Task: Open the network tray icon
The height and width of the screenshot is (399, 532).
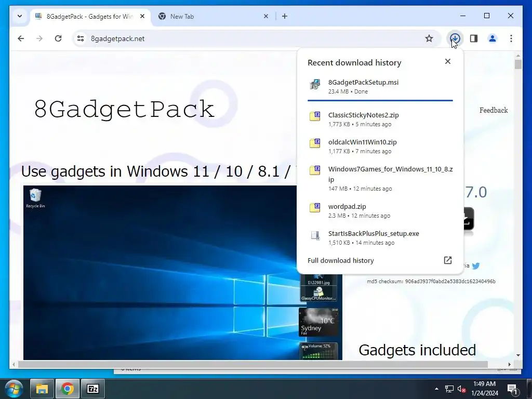Action: 449,389
